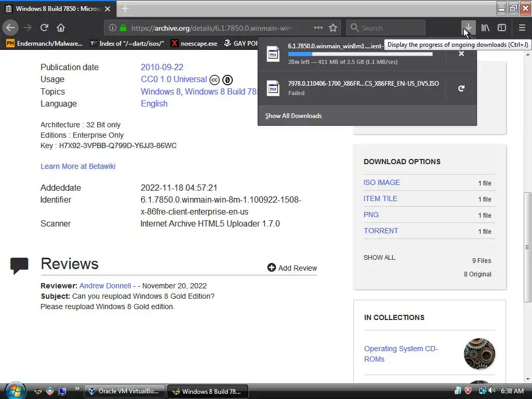
Task: Click the gears collection thumbnail
Action: click(480, 354)
